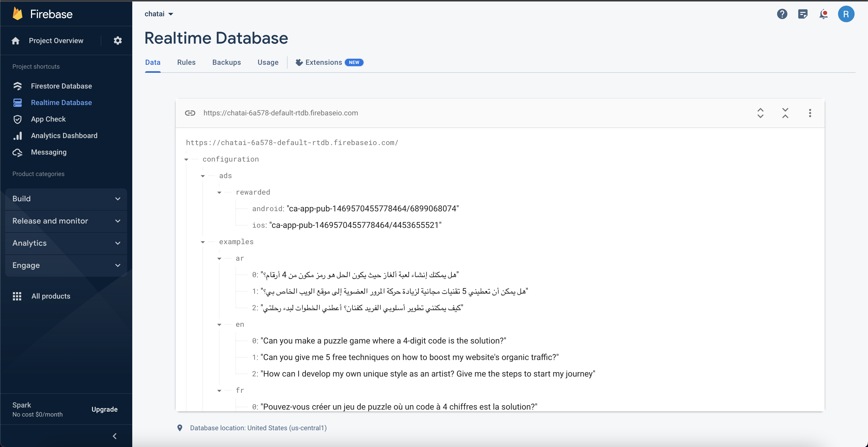Switch to the Usage tab

pyautogui.click(x=268, y=63)
